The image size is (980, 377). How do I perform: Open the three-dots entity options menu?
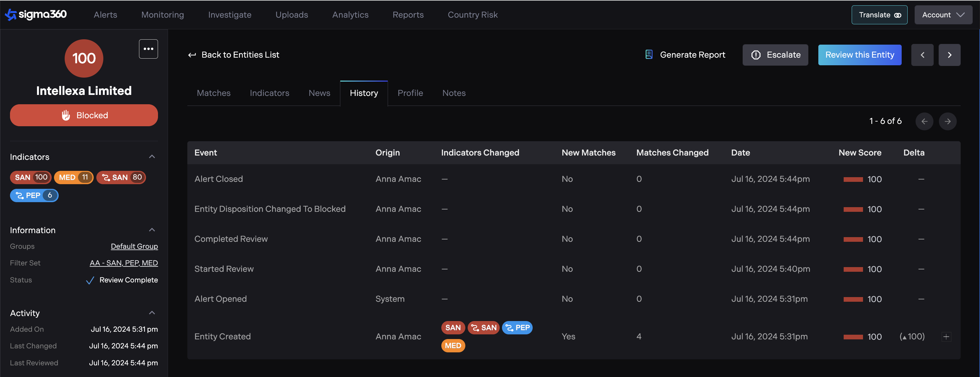(x=148, y=49)
